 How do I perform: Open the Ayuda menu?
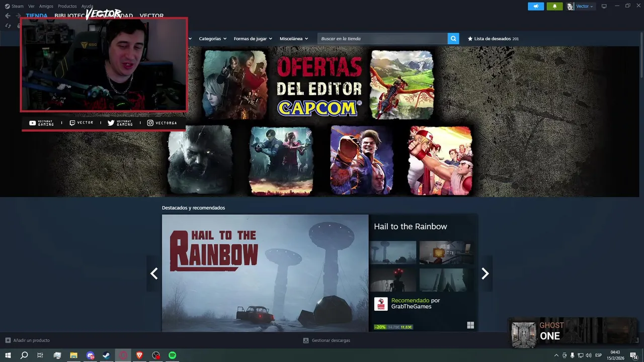click(x=87, y=6)
